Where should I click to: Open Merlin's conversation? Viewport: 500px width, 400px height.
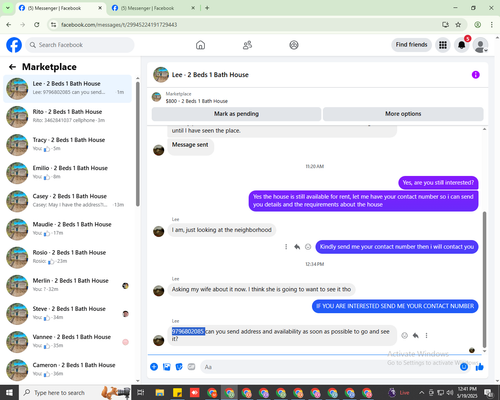tap(67, 286)
